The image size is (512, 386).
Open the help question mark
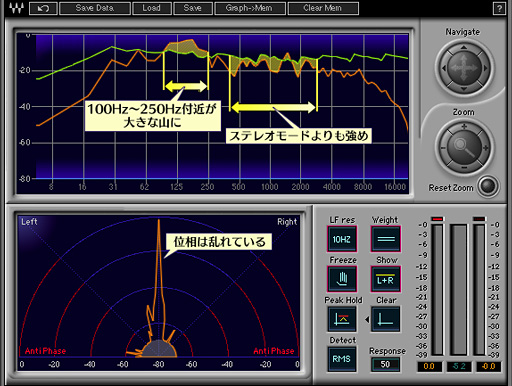499,9
